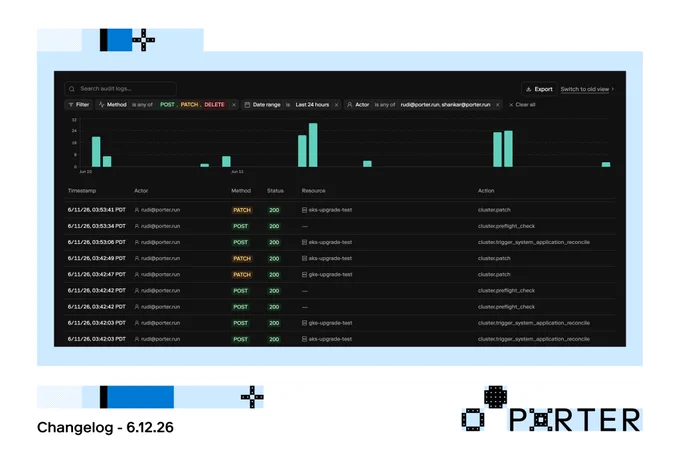Sort by the Timestamp column header
Image resolution: width=680 pixels, height=468 pixels.
(x=82, y=191)
